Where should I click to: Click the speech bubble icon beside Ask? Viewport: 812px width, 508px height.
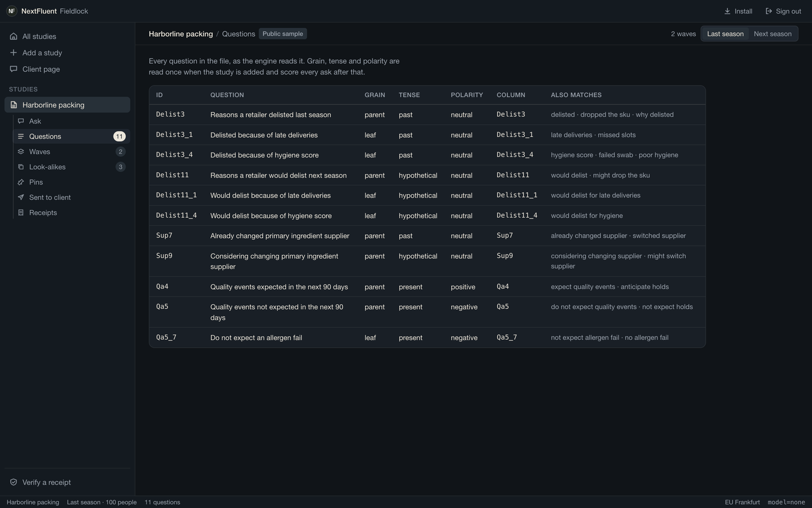tap(21, 121)
